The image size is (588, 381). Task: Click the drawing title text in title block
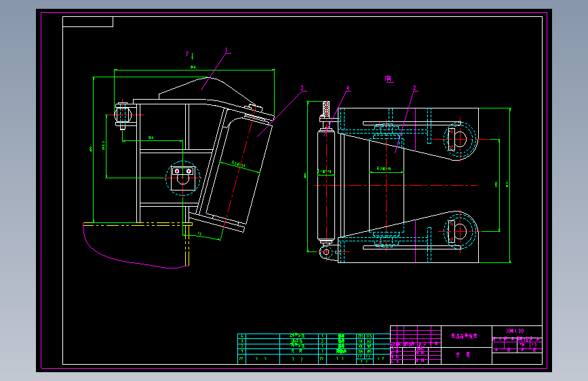click(x=464, y=336)
